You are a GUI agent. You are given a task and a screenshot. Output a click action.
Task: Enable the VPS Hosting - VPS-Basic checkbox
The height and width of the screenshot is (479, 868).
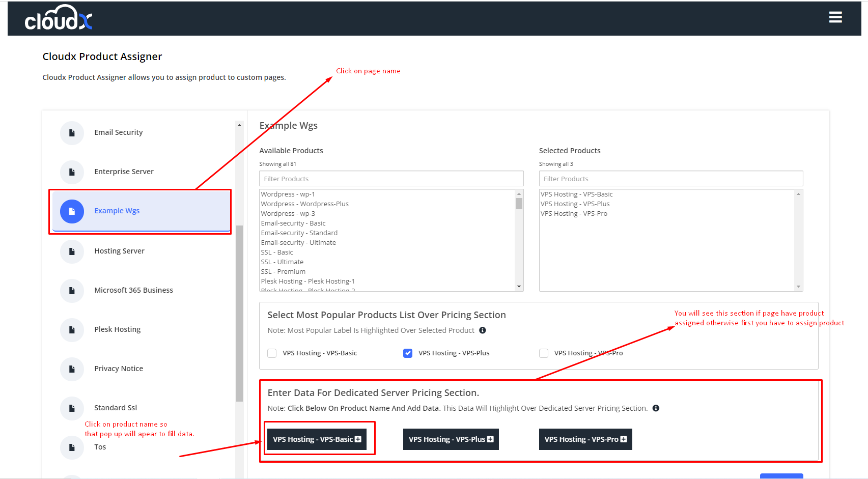[x=272, y=353]
